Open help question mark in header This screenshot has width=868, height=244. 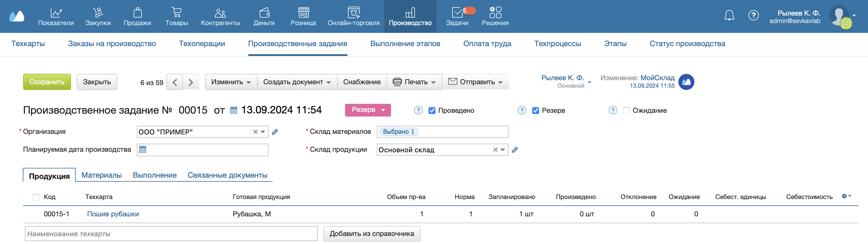click(x=753, y=16)
